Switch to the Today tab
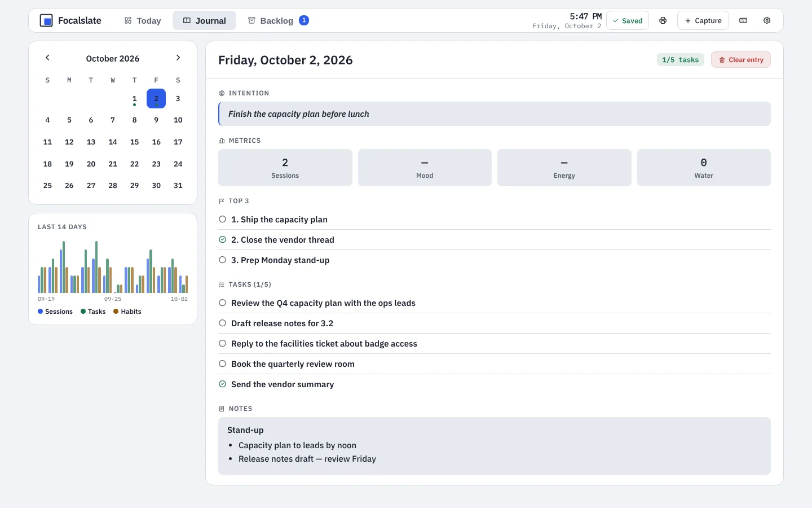812x508 pixels. point(143,21)
